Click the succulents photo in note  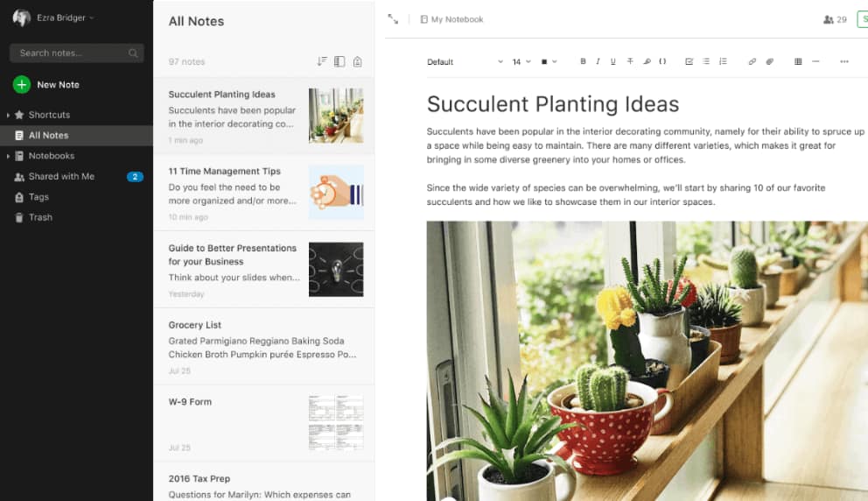(647, 361)
